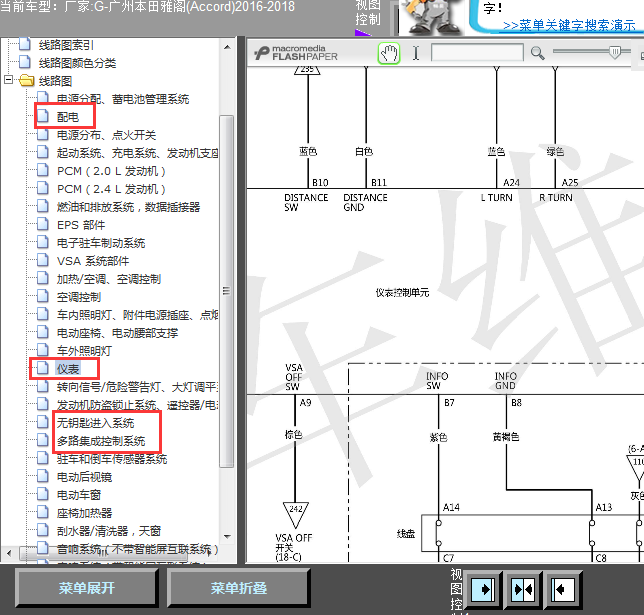The height and width of the screenshot is (615, 644).
Task: Select 刮水器/清洗器，天窗 entry
Action: pyautogui.click(x=109, y=531)
